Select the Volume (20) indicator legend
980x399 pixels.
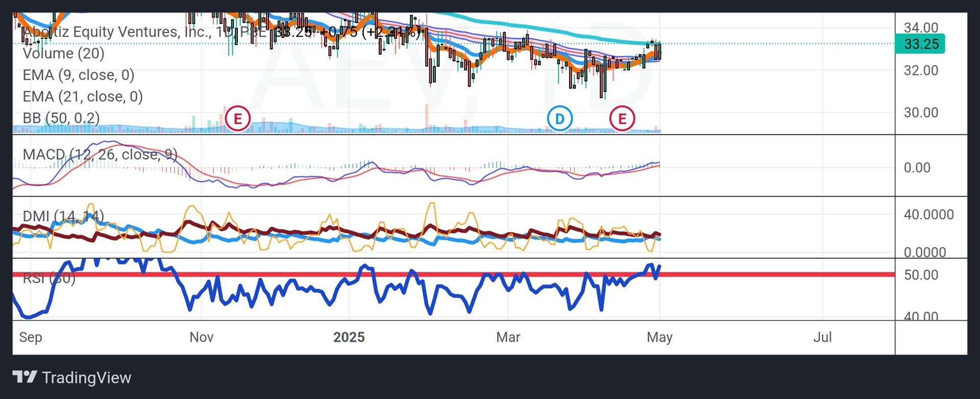coord(64,54)
